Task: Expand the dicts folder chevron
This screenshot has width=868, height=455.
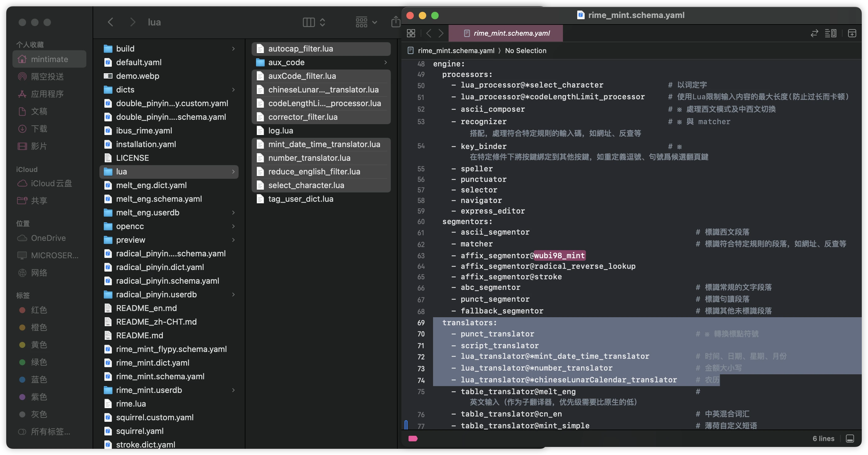Action: 233,89
